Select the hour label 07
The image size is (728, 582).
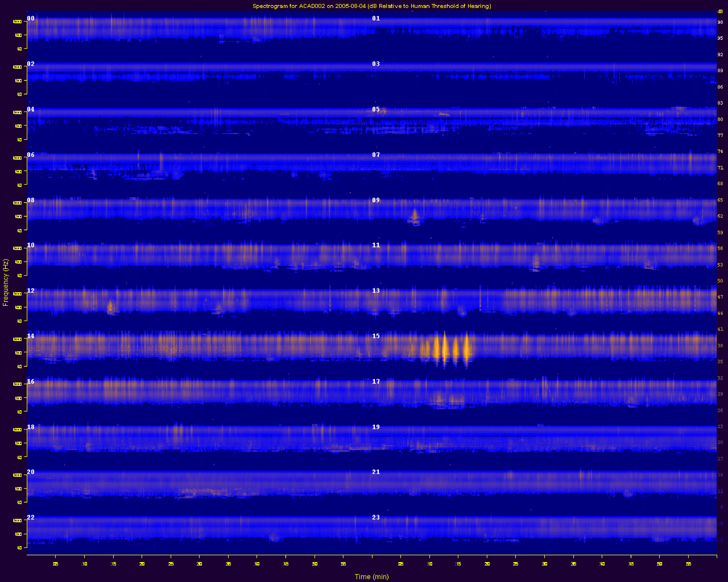click(376, 155)
